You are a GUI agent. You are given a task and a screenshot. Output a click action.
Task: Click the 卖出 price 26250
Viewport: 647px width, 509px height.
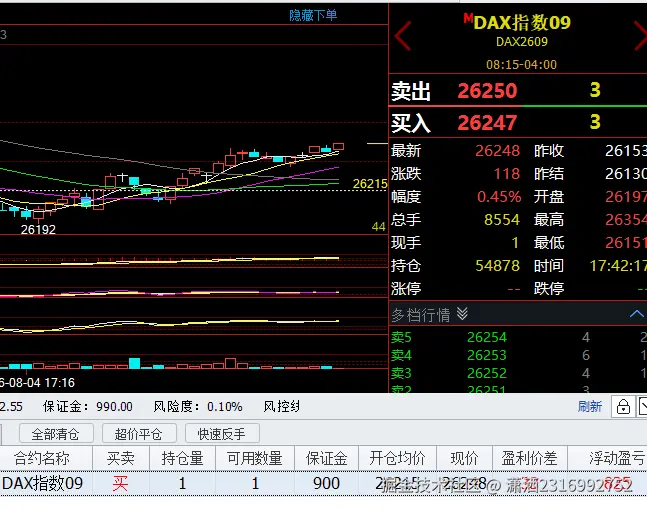tap(487, 91)
